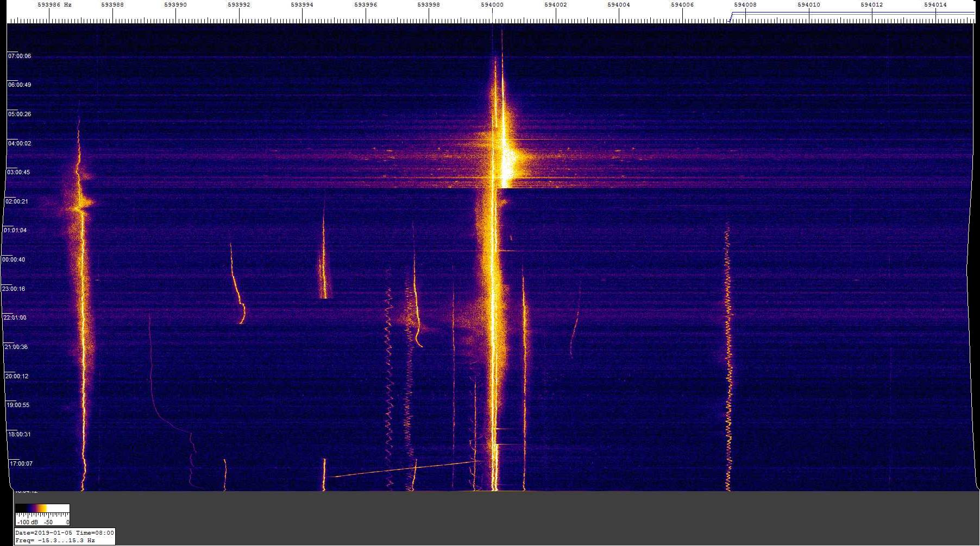
Task: Click the '20:00:12' time stamp
Action: coord(17,377)
